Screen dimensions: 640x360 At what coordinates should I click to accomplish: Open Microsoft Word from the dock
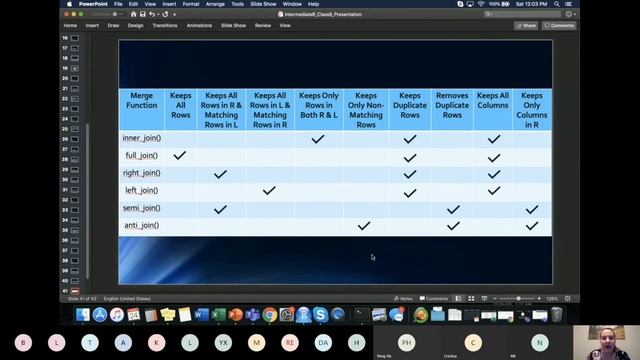202,315
